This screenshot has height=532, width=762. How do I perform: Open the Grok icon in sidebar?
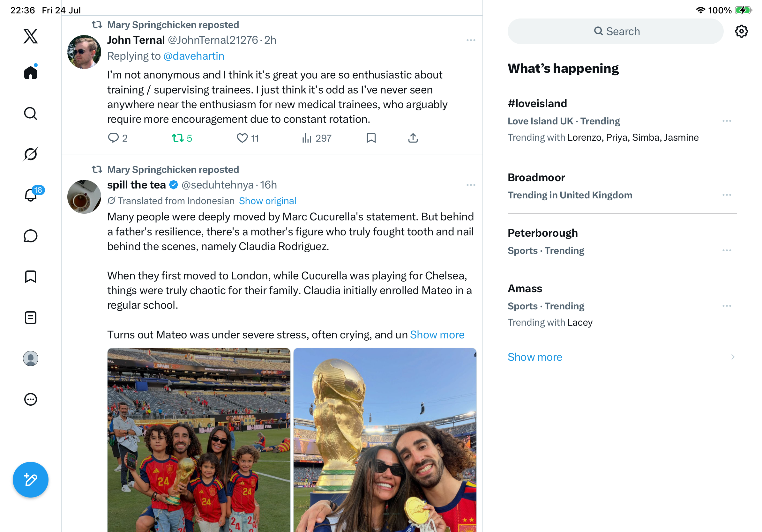(x=31, y=154)
